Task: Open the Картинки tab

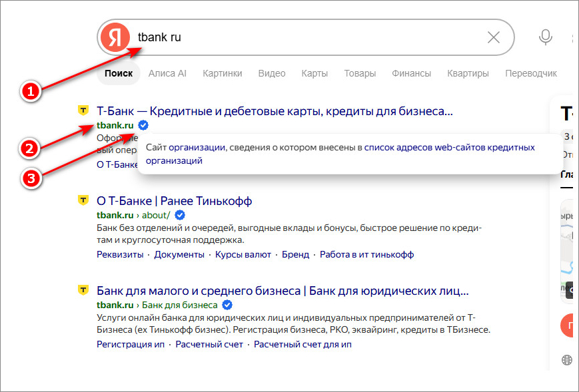Action: pos(223,73)
